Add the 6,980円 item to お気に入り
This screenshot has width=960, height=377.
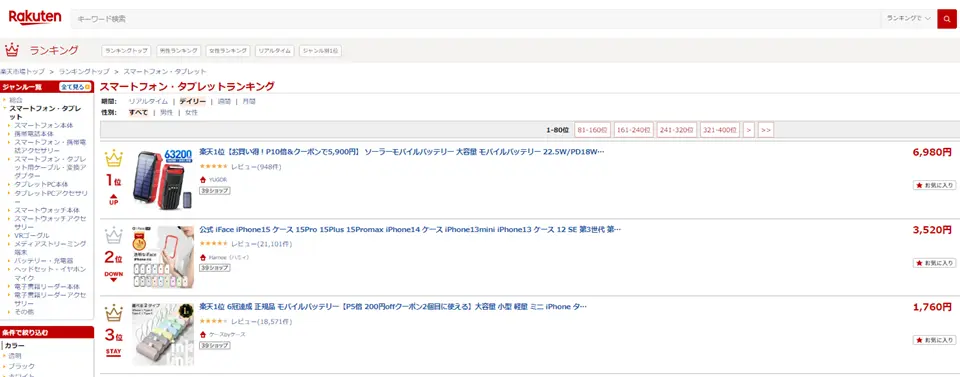(934, 185)
